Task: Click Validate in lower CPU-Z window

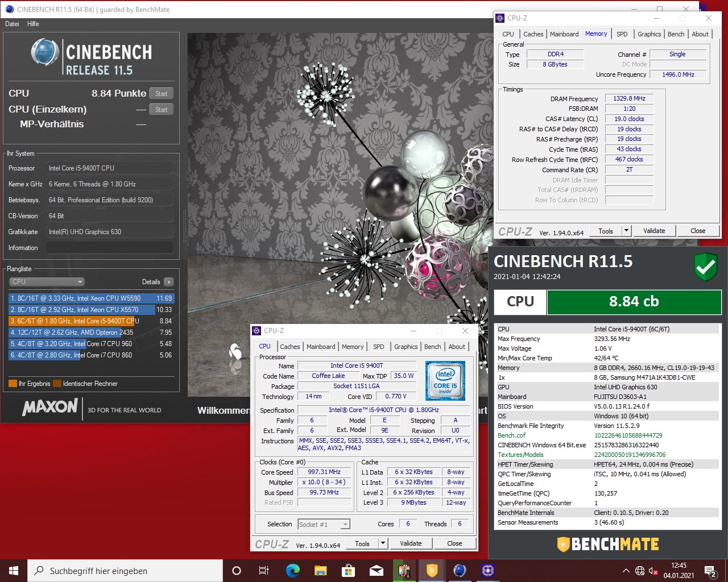Action: [x=411, y=543]
